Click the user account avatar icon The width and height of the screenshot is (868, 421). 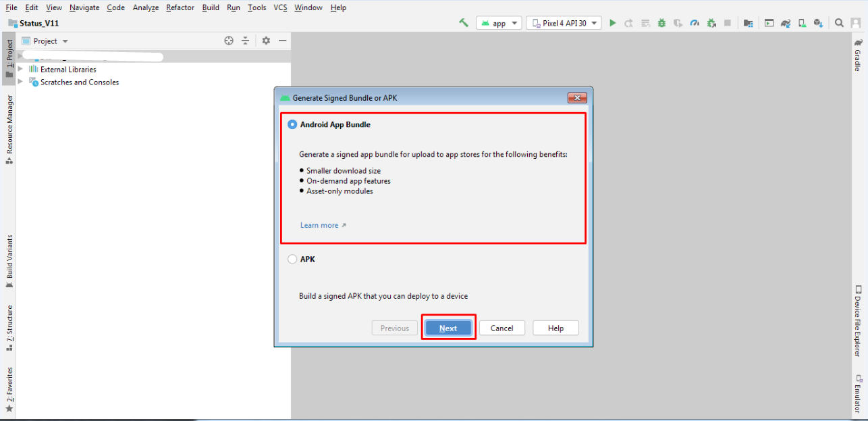855,23
